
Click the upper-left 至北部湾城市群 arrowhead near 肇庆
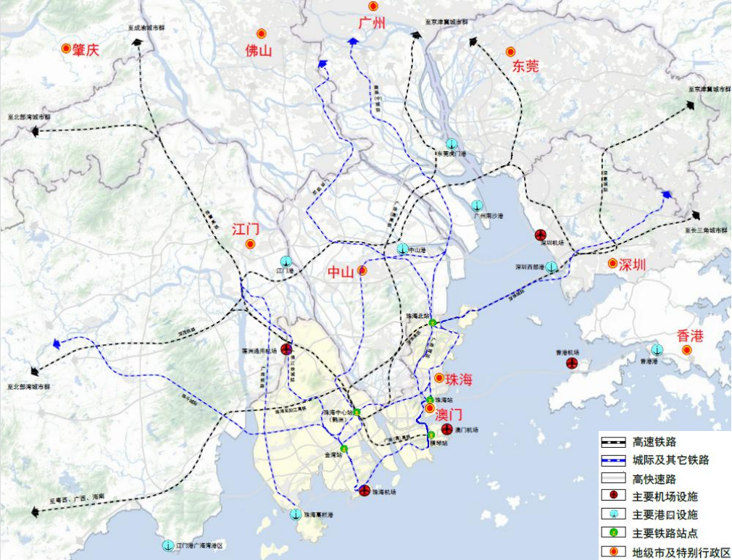(35, 132)
